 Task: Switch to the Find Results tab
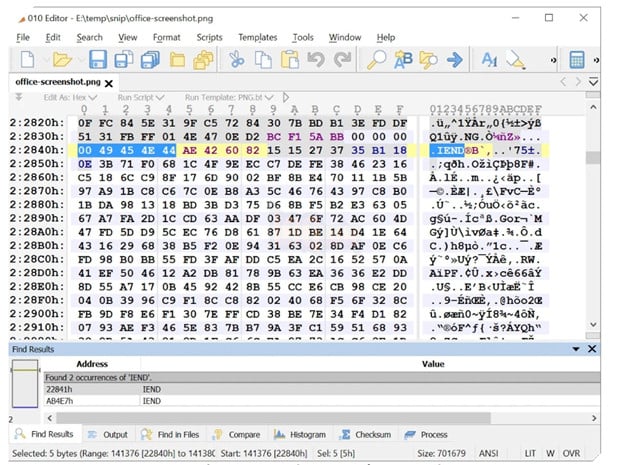pyautogui.click(x=44, y=434)
